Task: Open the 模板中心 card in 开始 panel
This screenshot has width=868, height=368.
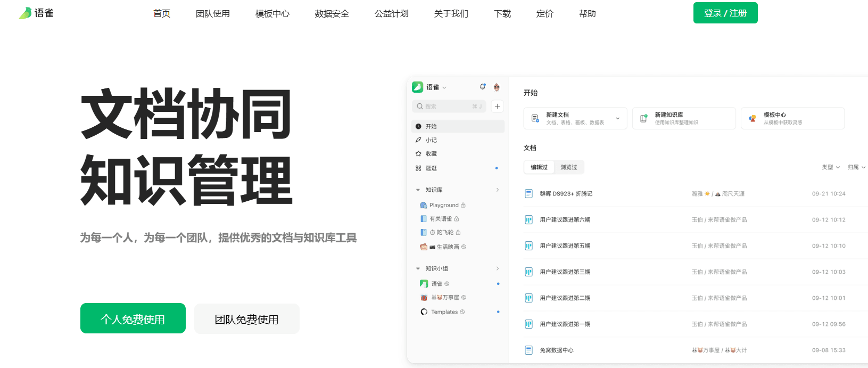Action: pyautogui.click(x=792, y=118)
